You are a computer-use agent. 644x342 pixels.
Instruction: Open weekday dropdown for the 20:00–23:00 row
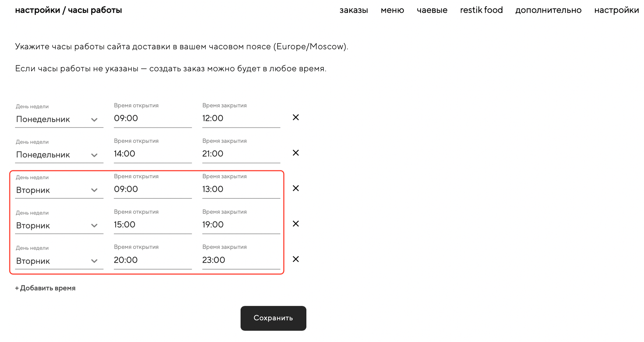pos(59,261)
